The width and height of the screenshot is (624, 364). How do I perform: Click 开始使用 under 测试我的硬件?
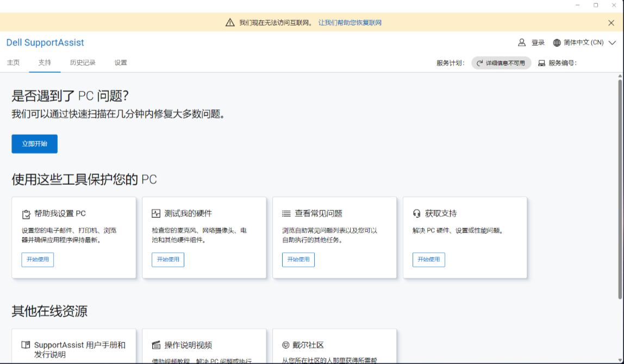click(168, 260)
